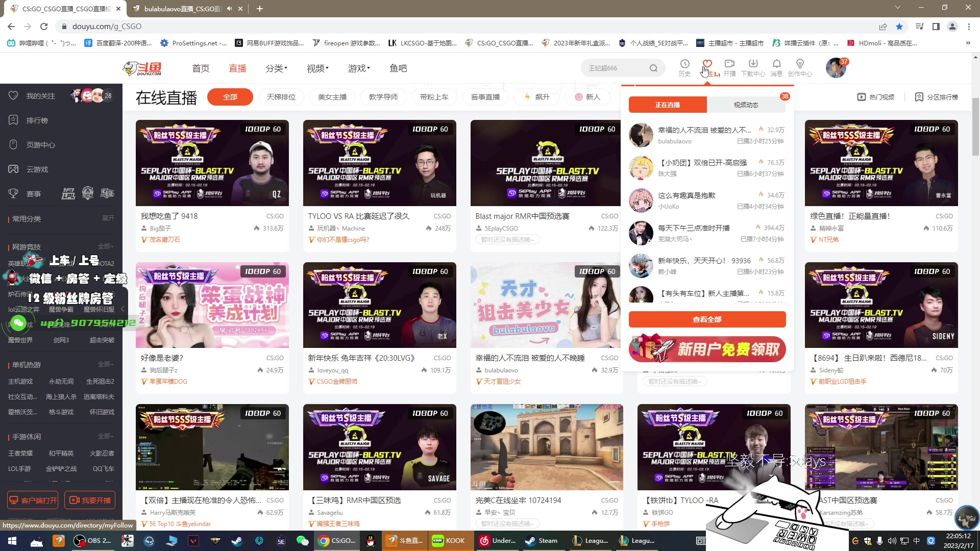Select the 全部 filter pill
The image size is (980, 551).
pyautogui.click(x=230, y=97)
